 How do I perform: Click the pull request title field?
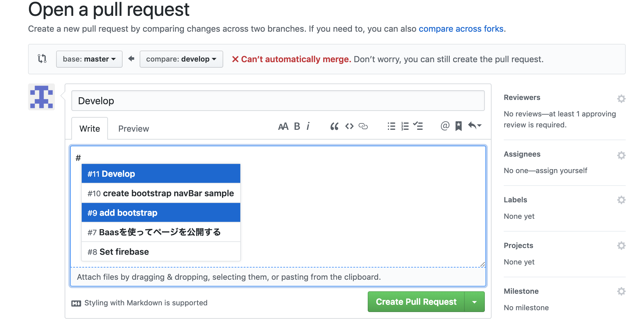(x=278, y=101)
